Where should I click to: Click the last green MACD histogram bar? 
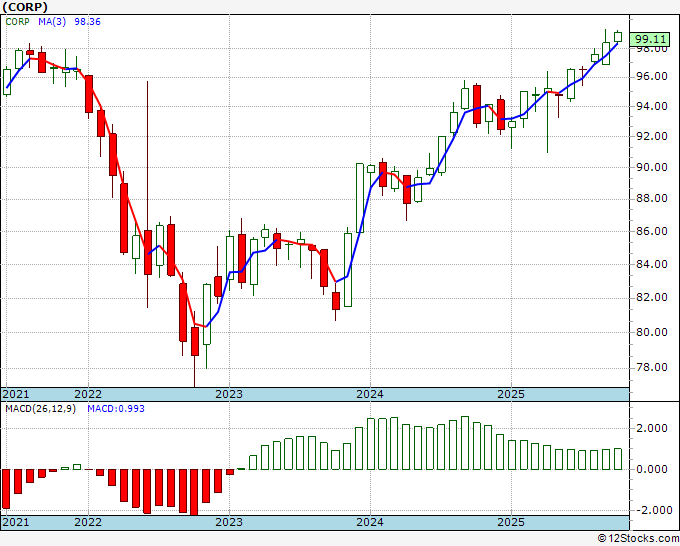click(618, 459)
